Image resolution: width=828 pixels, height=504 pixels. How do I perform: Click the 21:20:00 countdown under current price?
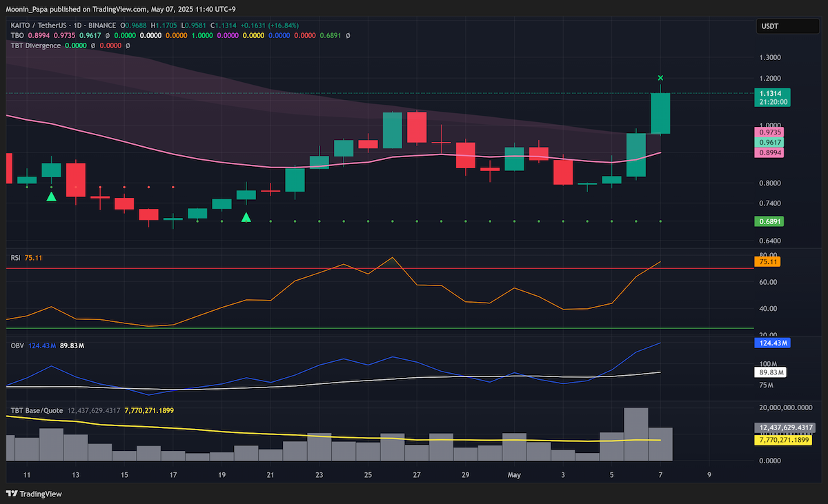(x=773, y=101)
